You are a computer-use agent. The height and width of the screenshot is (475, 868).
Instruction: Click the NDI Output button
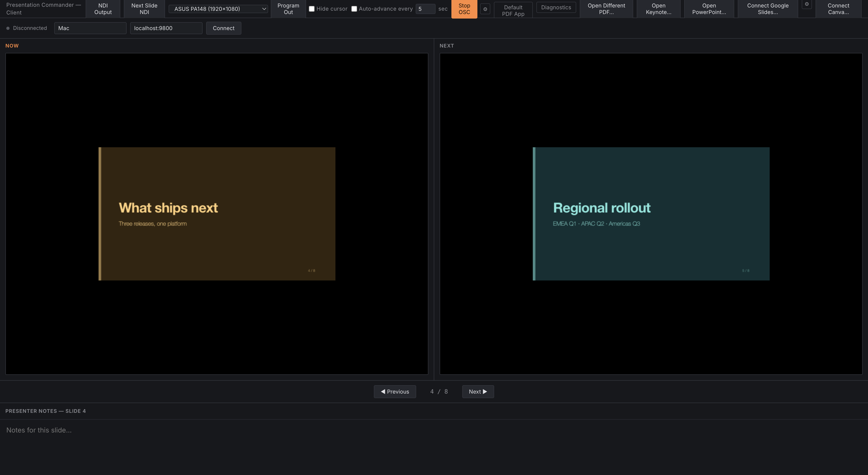pos(103,9)
